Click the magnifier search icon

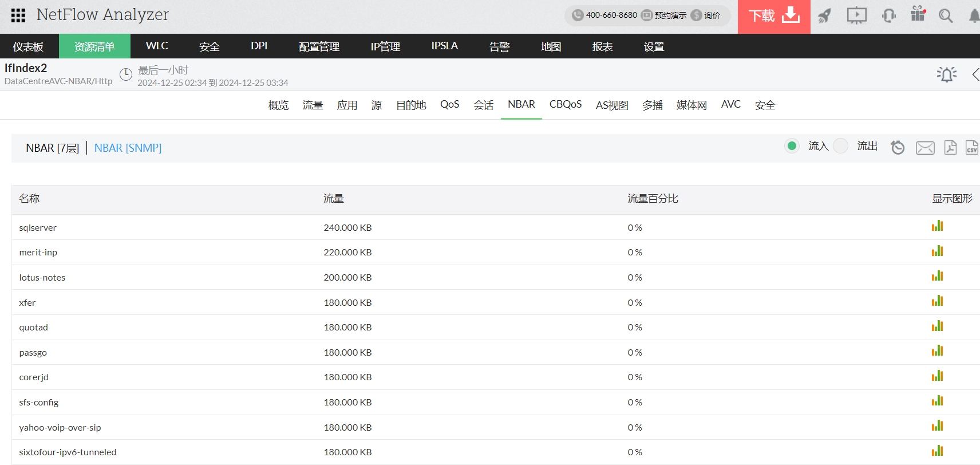coord(946,15)
